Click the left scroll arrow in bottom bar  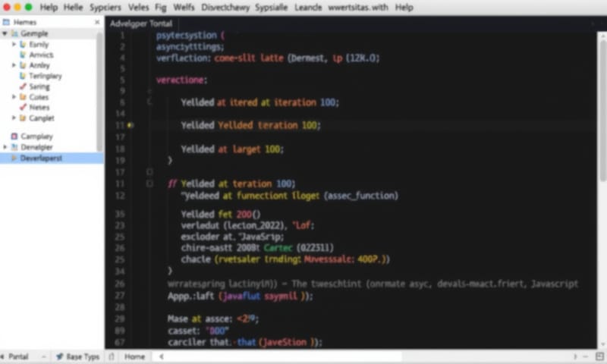162,356
